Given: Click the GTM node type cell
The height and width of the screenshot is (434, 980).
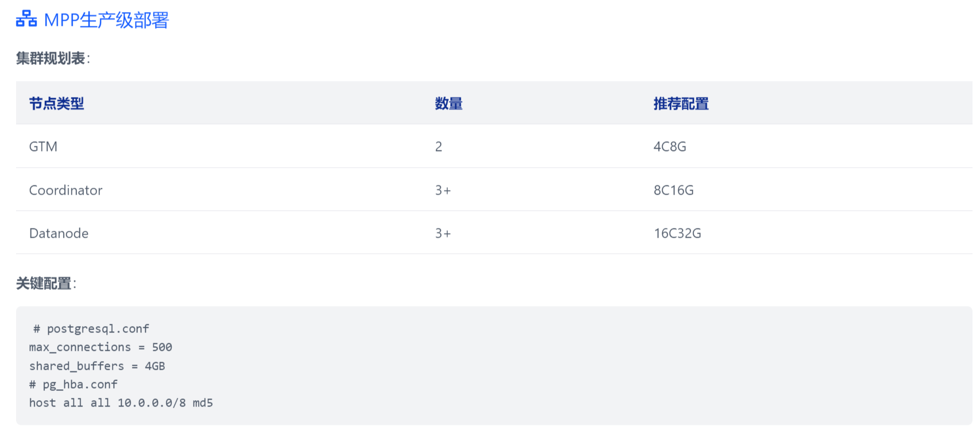Looking at the screenshot, I should click(43, 146).
